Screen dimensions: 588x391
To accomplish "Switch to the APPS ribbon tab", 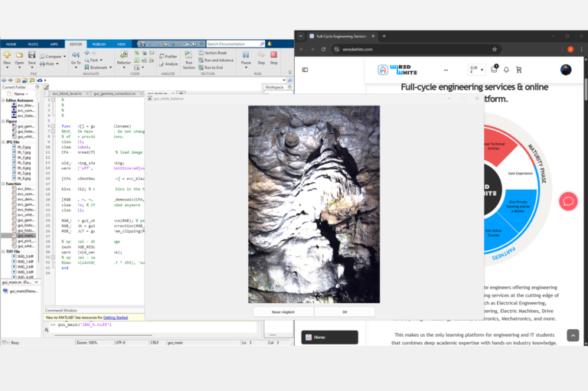I will tap(54, 44).
